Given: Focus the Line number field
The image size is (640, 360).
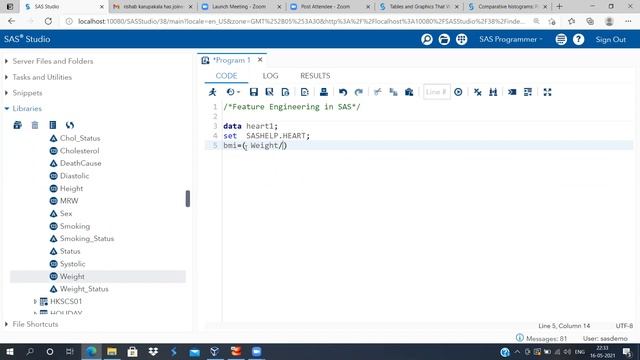Looking at the screenshot, I should point(436,92).
